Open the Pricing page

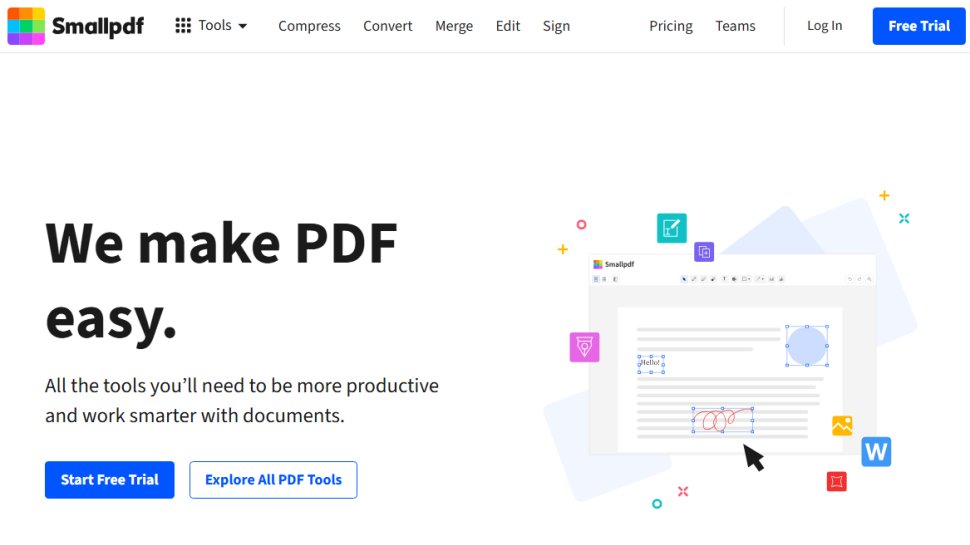(x=671, y=26)
